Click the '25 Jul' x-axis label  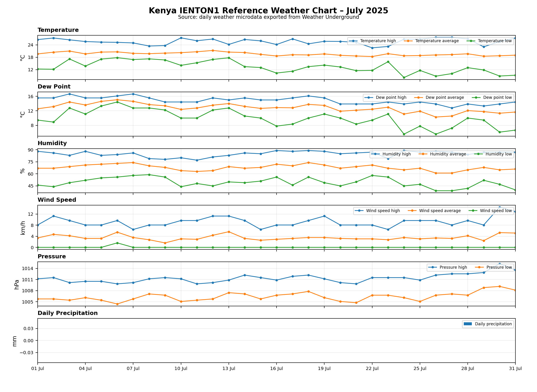(x=420, y=369)
